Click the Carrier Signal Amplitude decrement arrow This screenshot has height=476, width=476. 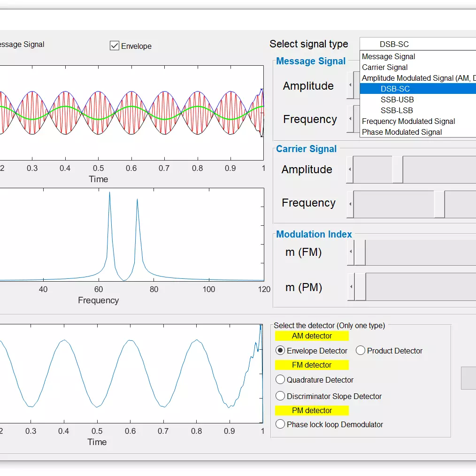(349, 169)
